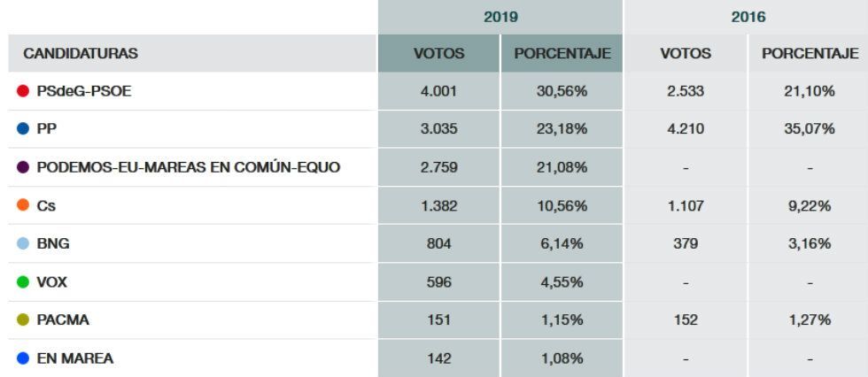The width and height of the screenshot is (868, 377).
Task: Select the 2019 year column header
Action: pos(500,16)
